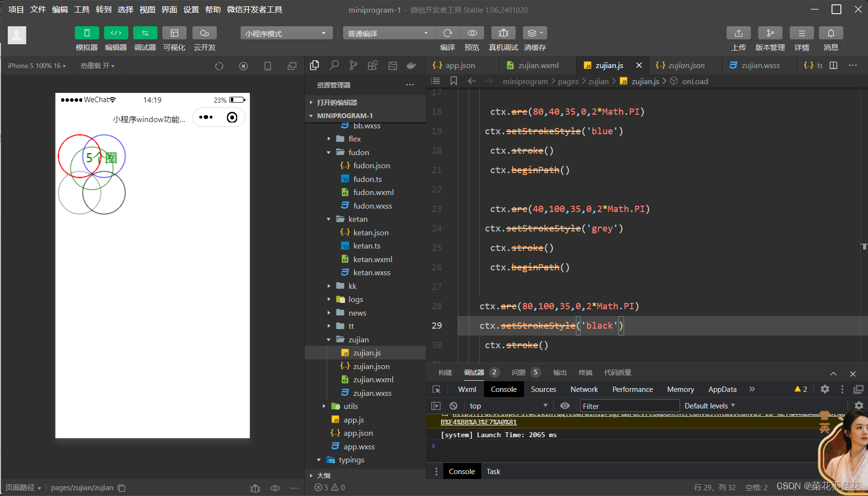This screenshot has width=868, height=496.
Task: Open the source control branch icon
Action: (x=353, y=66)
